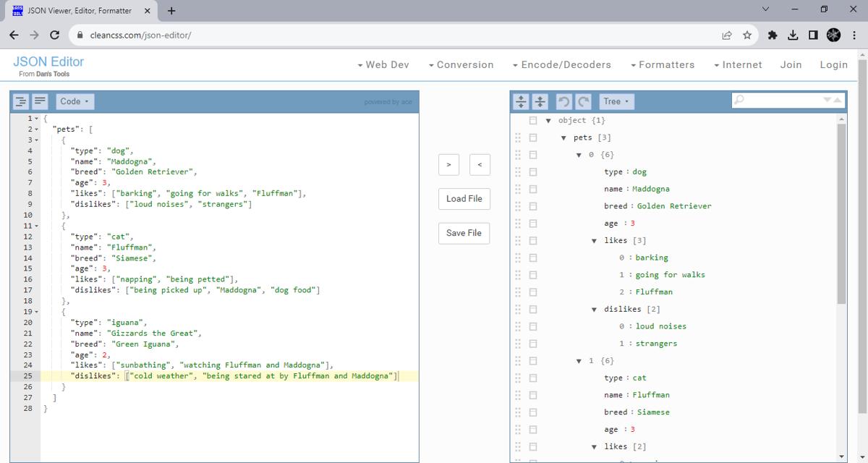Click the Format JSON icon in left editor toolbar

click(21, 101)
